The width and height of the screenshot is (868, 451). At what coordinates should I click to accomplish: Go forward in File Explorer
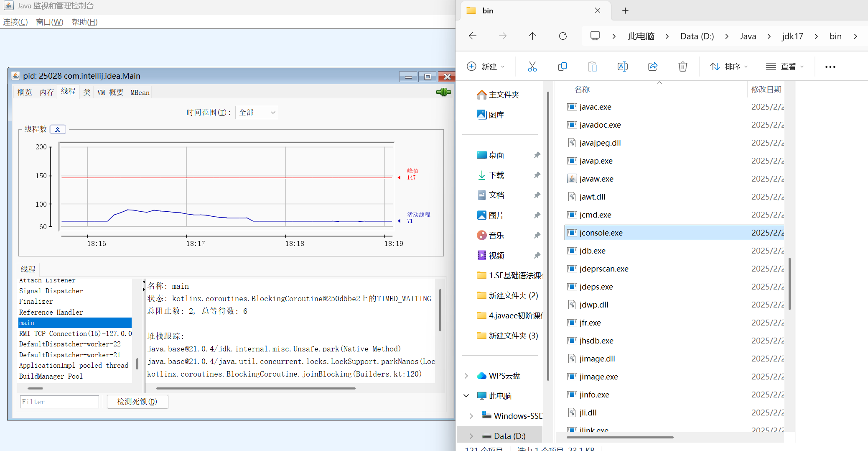pyautogui.click(x=503, y=36)
